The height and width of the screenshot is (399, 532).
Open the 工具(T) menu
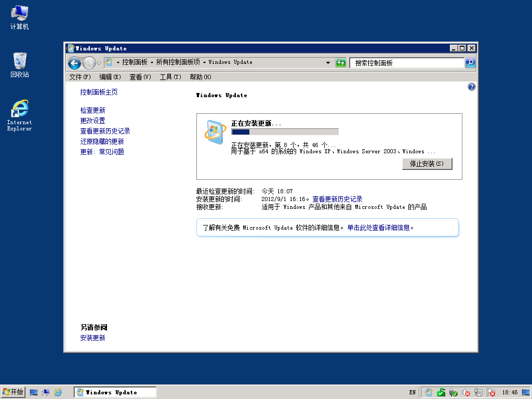coord(170,77)
